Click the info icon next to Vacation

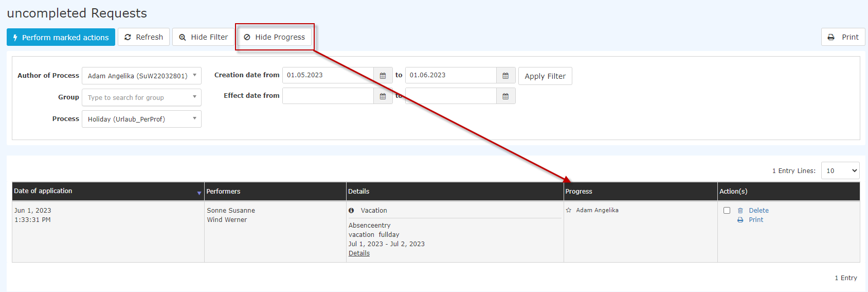351,211
